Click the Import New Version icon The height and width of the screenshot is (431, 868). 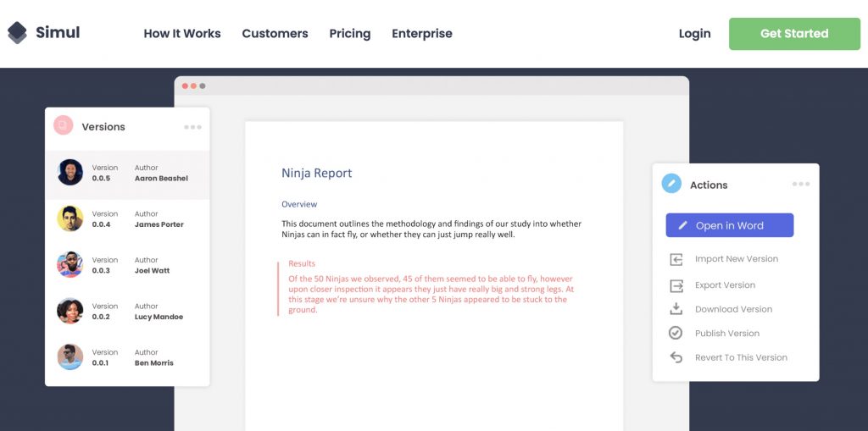(676, 259)
